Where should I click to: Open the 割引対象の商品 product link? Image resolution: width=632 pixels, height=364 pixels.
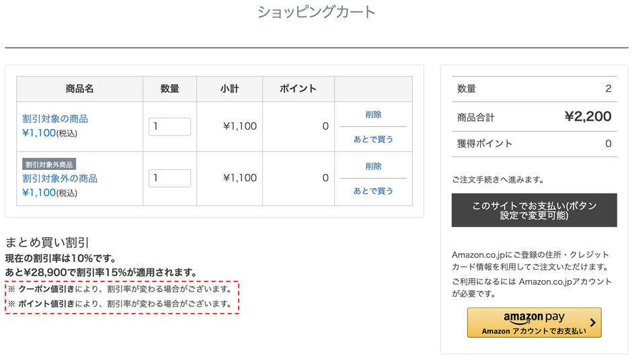point(55,119)
